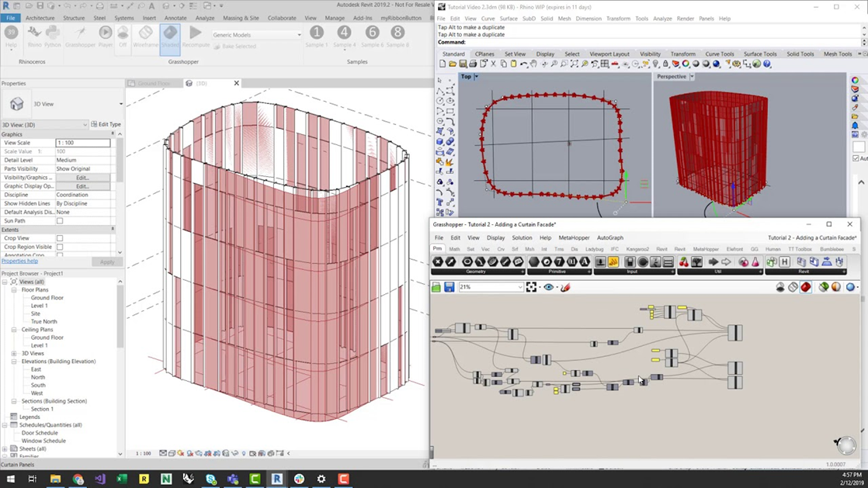Click Rhino New file icon on Standard toolbar
868x488 pixels.
[443, 64]
